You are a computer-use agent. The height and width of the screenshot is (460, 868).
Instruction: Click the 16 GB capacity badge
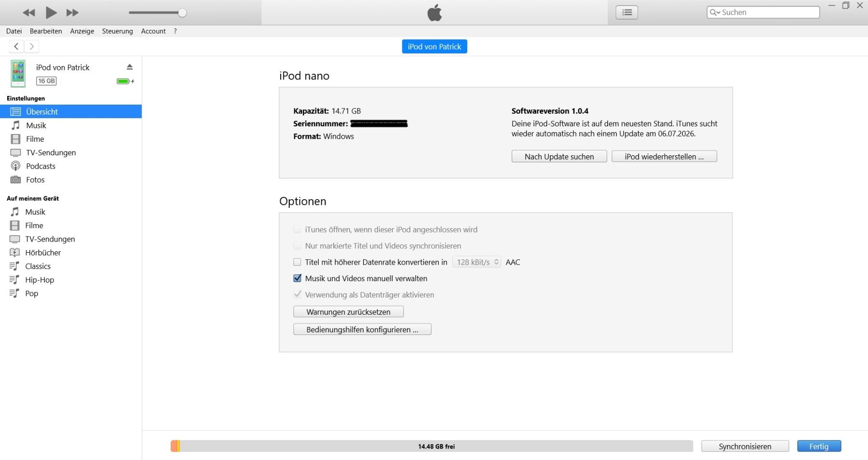[x=46, y=81]
